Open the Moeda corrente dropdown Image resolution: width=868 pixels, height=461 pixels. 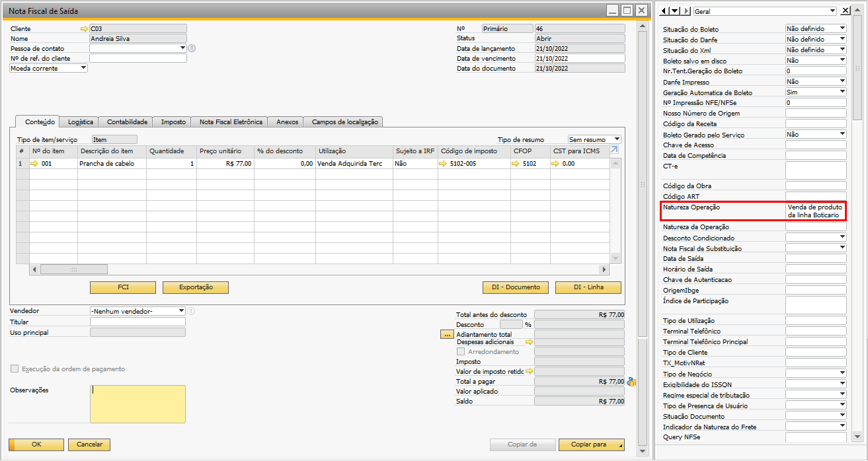pyautogui.click(x=83, y=68)
